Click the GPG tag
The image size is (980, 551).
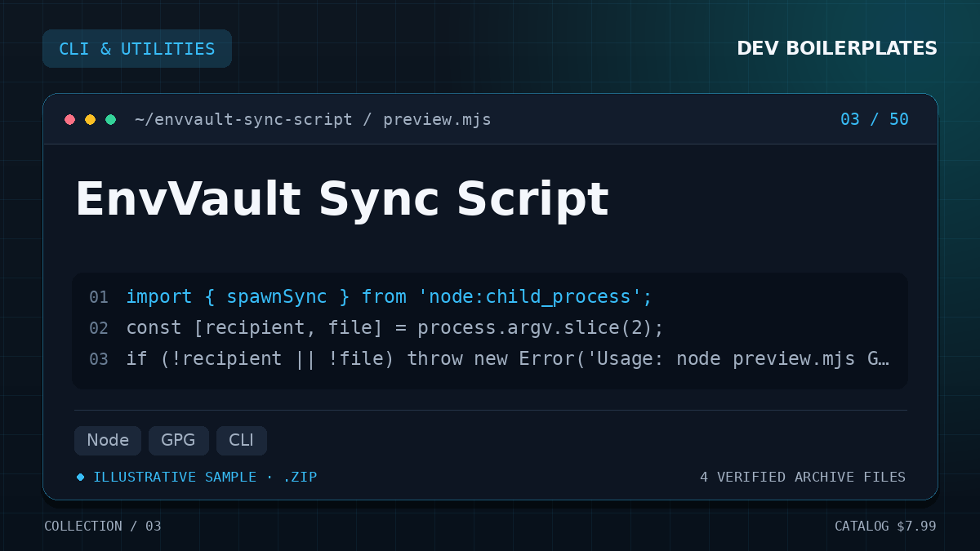[178, 441]
